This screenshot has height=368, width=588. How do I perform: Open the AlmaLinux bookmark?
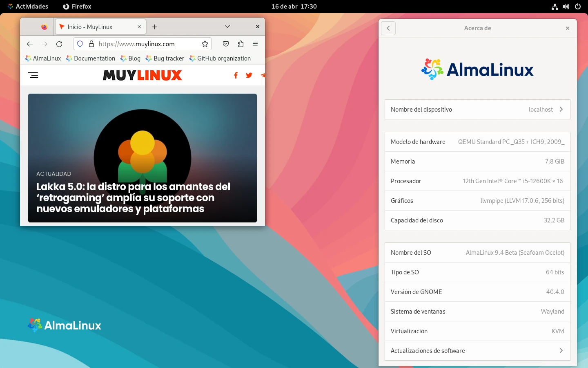click(43, 58)
